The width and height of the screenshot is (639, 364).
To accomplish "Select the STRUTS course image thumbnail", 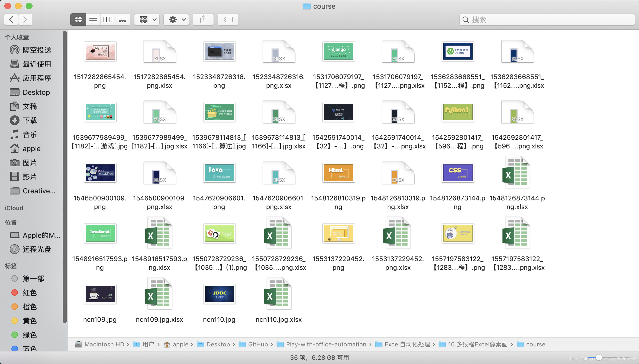I will point(338,112).
